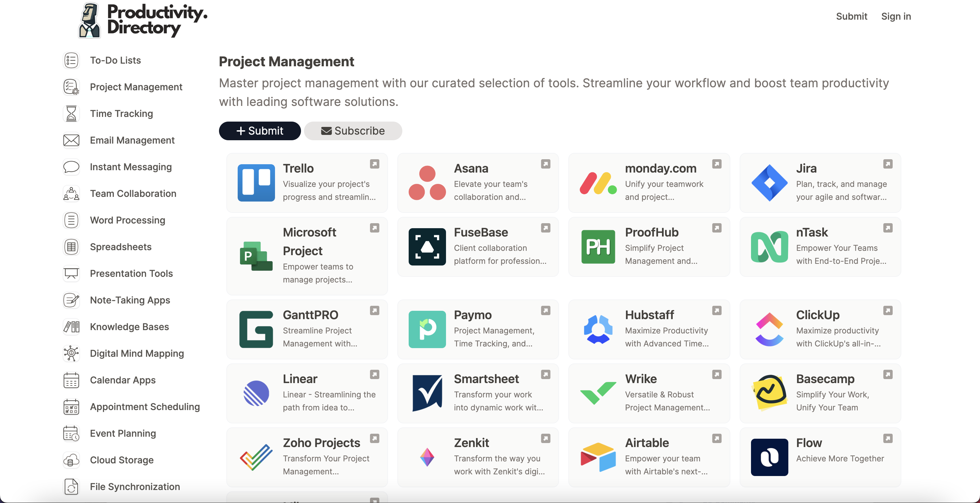Image resolution: width=980 pixels, height=503 pixels.
Task: Open the Cloud Storage category
Action: coord(121,460)
